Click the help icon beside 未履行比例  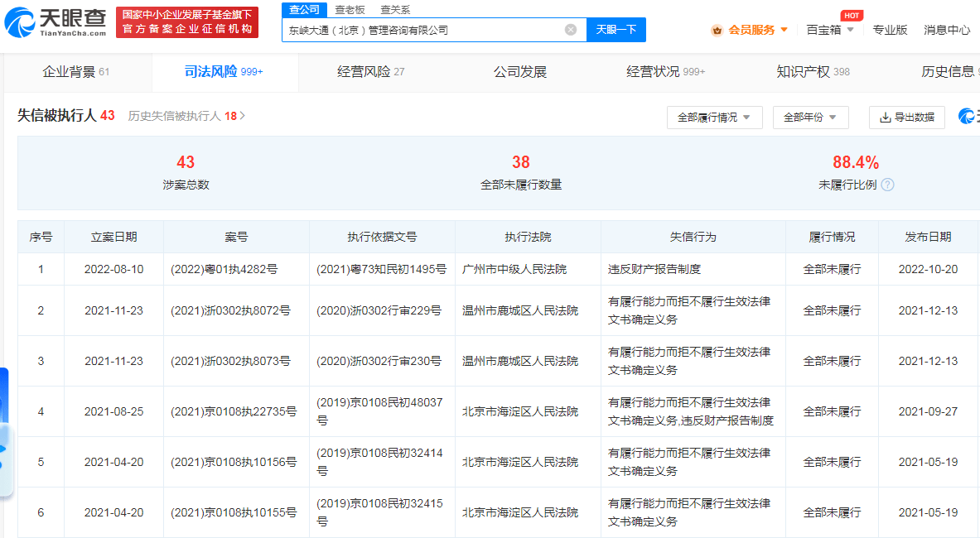(887, 185)
